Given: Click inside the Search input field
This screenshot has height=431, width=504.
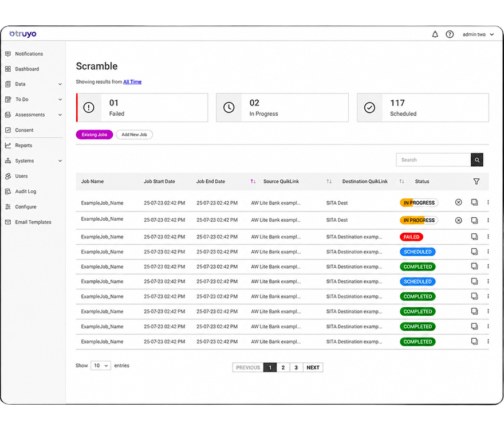Looking at the screenshot, I should (434, 160).
